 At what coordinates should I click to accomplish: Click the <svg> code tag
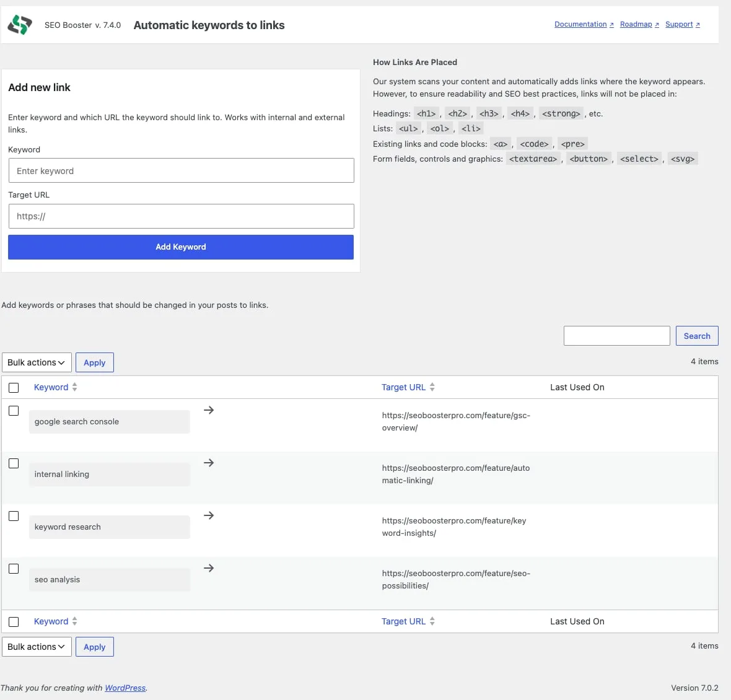pos(683,159)
